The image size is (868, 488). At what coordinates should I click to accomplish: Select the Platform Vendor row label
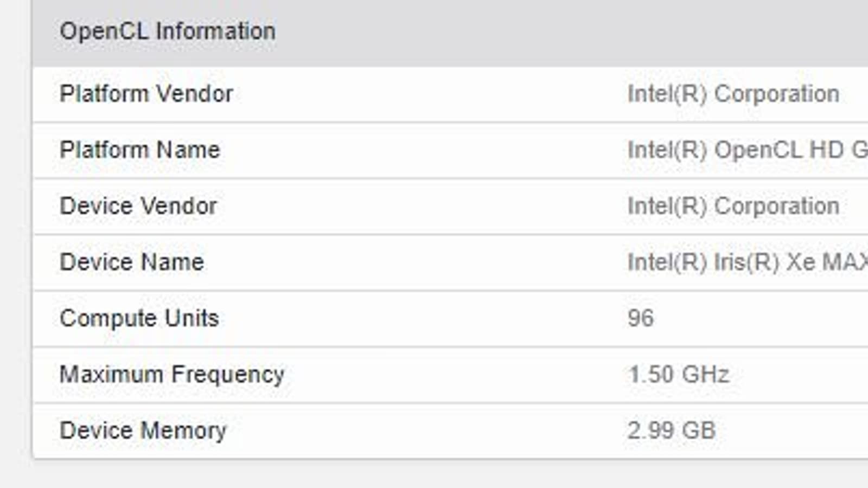[146, 94]
